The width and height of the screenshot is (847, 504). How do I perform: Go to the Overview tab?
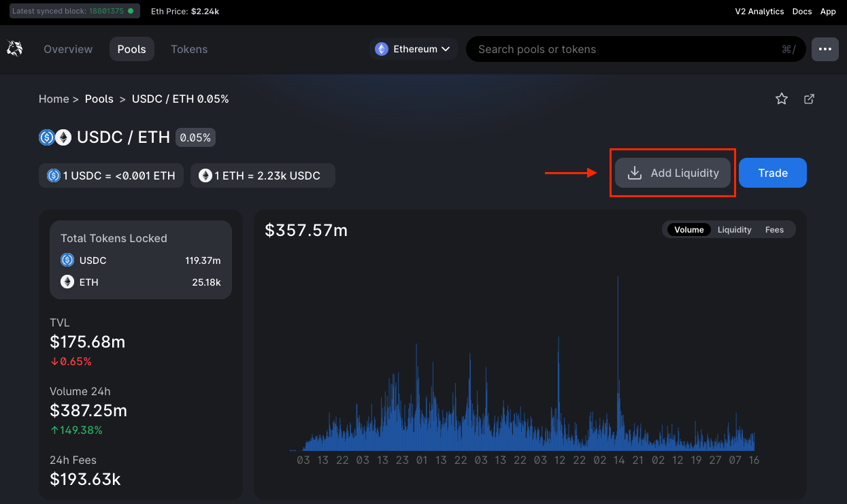point(68,49)
